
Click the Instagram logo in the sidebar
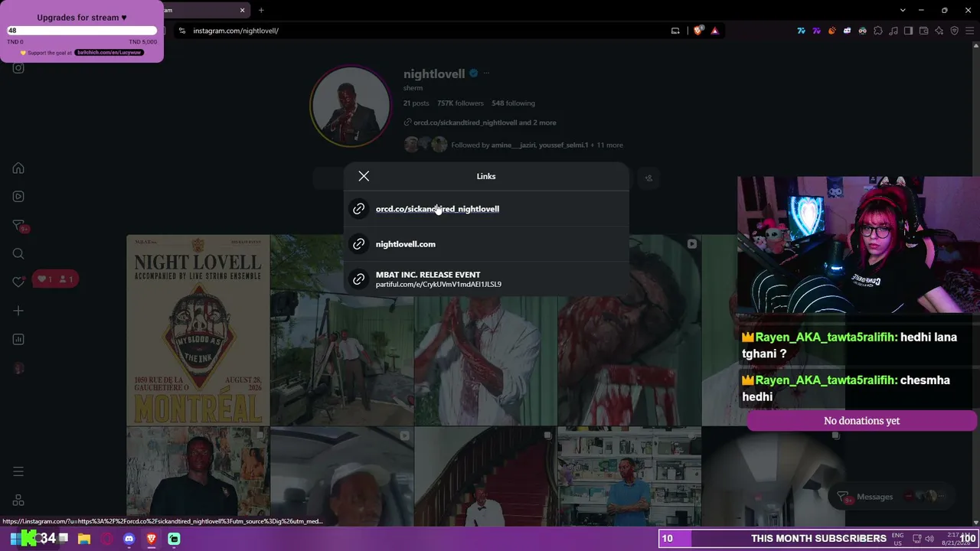tap(18, 68)
